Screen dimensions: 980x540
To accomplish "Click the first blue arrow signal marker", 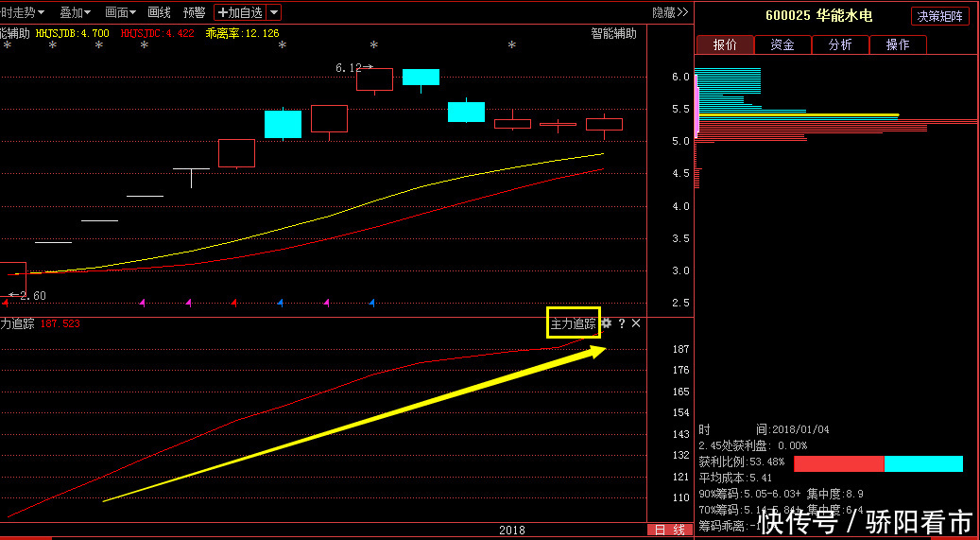I will click(281, 303).
